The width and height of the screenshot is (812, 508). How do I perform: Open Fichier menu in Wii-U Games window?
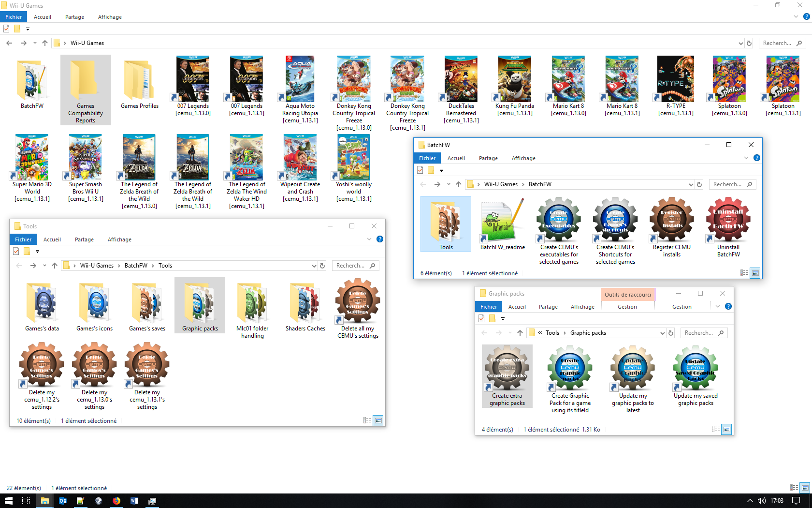coord(14,17)
